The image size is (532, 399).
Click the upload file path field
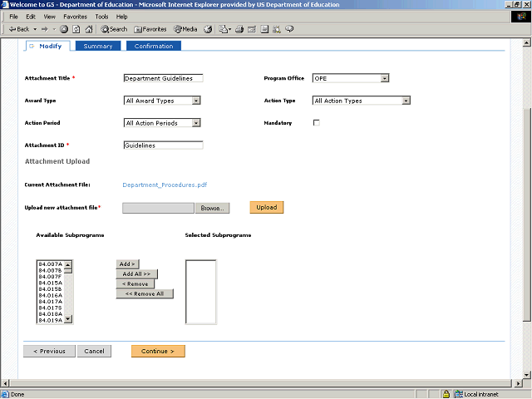tap(158, 208)
